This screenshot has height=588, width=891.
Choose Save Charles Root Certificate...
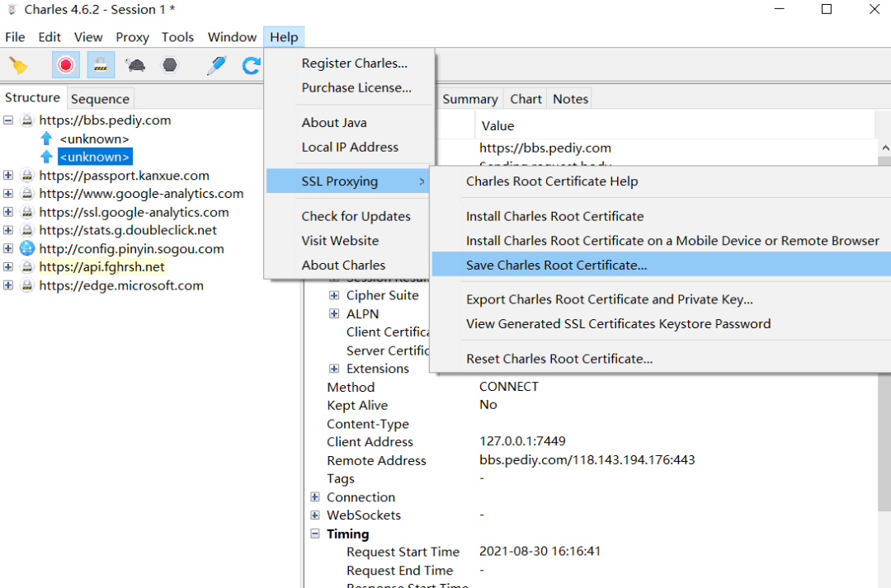pyautogui.click(x=662, y=265)
